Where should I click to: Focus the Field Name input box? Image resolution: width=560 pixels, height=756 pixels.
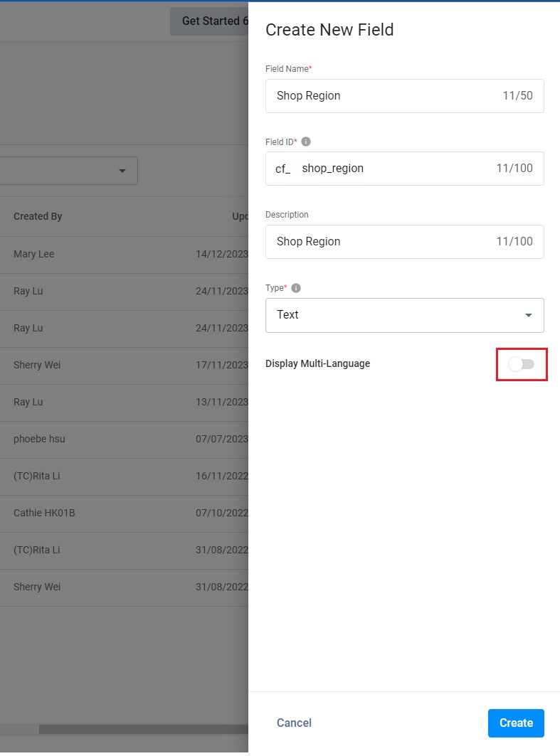click(384, 96)
